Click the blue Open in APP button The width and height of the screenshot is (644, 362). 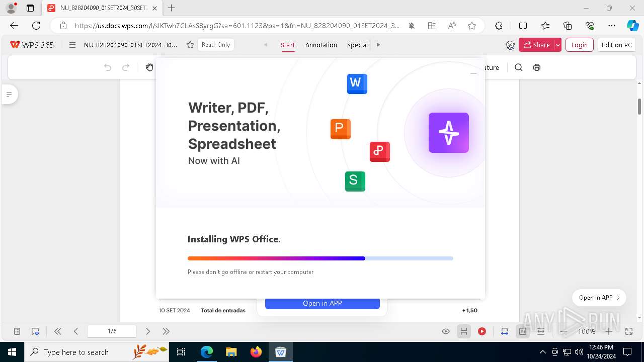pyautogui.click(x=323, y=303)
